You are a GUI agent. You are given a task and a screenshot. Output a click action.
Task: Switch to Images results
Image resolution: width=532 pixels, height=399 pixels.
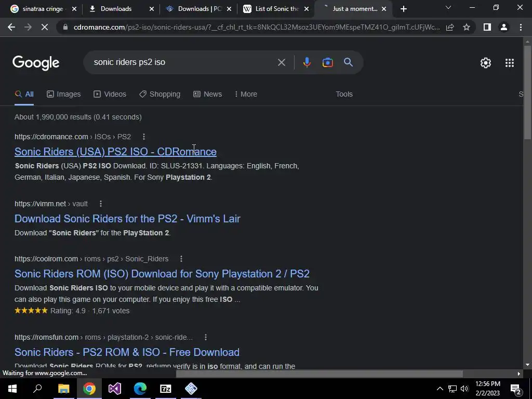click(x=64, y=95)
